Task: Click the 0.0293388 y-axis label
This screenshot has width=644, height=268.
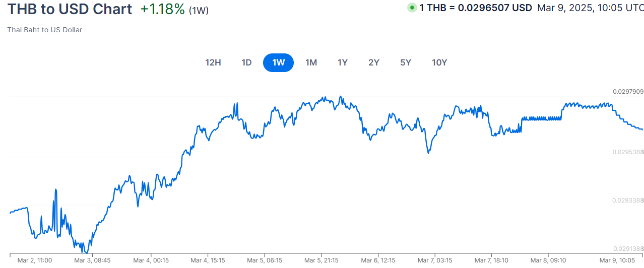Action: pos(628,200)
